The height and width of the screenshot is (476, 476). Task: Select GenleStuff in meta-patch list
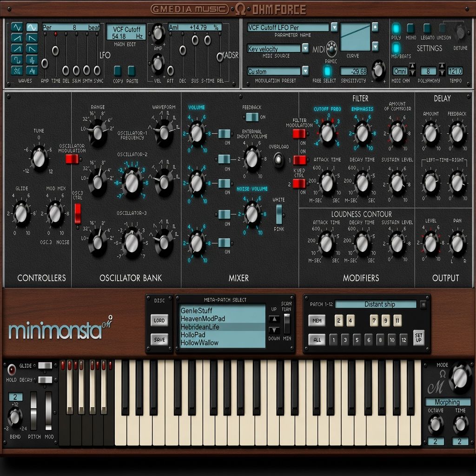pyautogui.click(x=222, y=311)
